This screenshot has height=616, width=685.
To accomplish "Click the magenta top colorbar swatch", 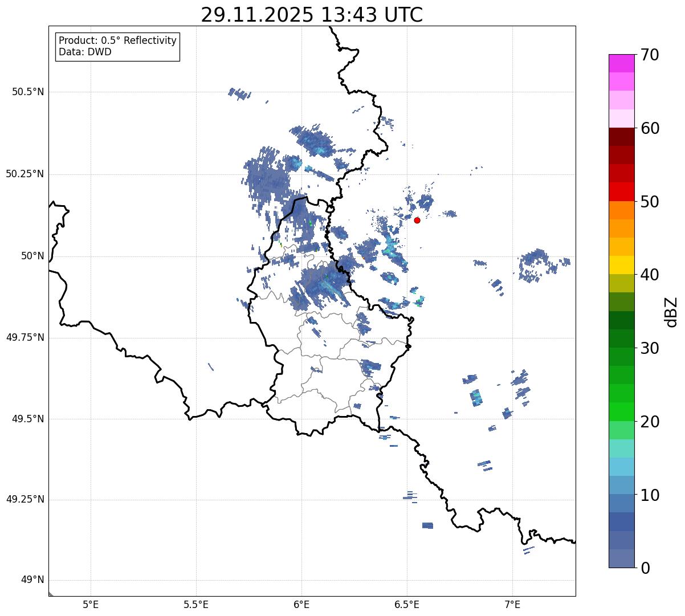I will 621,63.
